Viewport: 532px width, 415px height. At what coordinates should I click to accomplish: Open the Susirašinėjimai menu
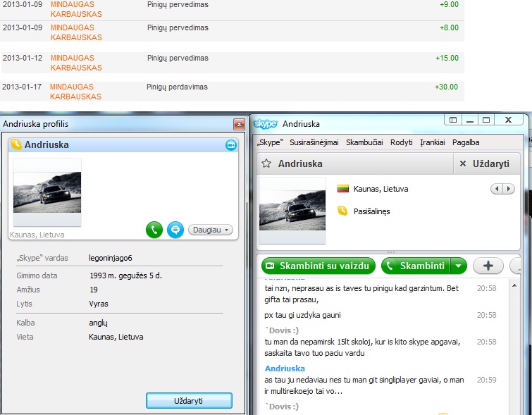(314, 142)
